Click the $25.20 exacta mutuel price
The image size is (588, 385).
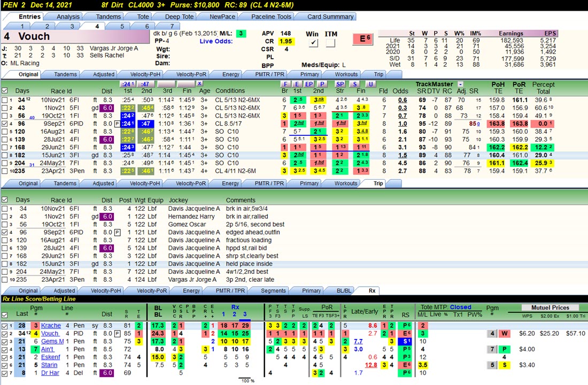pyautogui.click(x=550, y=333)
